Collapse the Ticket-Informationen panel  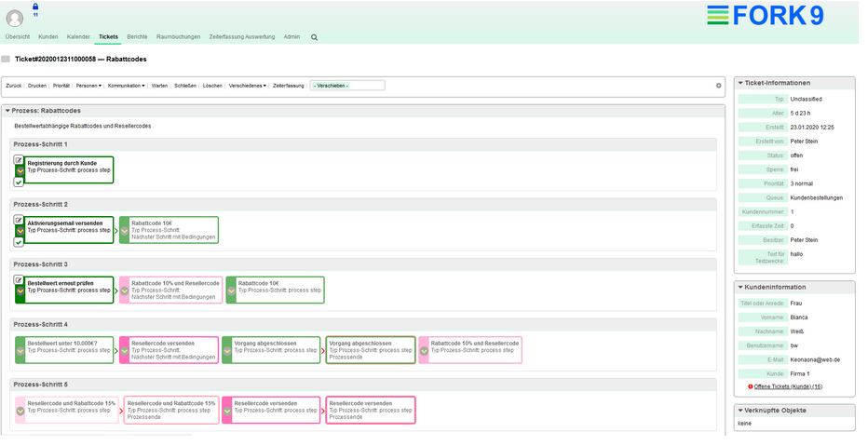pyautogui.click(x=740, y=83)
